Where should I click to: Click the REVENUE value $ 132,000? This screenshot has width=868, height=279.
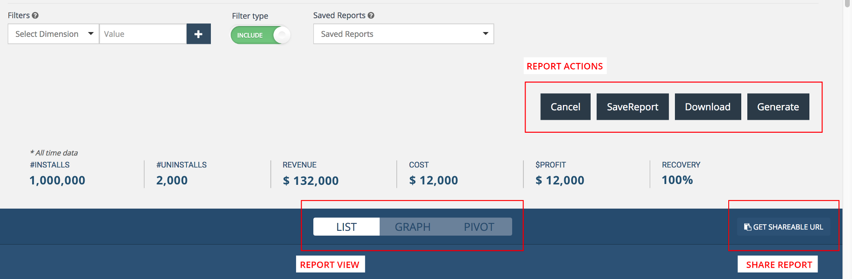point(311,181)
